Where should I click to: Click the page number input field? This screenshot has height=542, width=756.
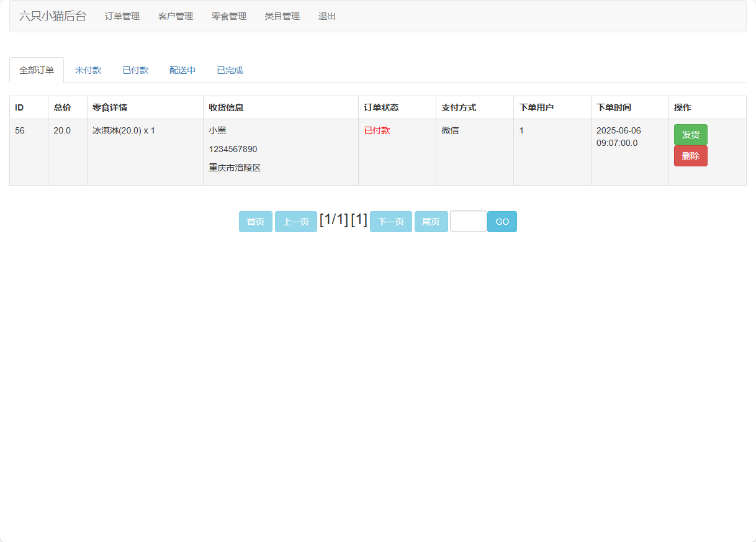click(x=469, y=221)
